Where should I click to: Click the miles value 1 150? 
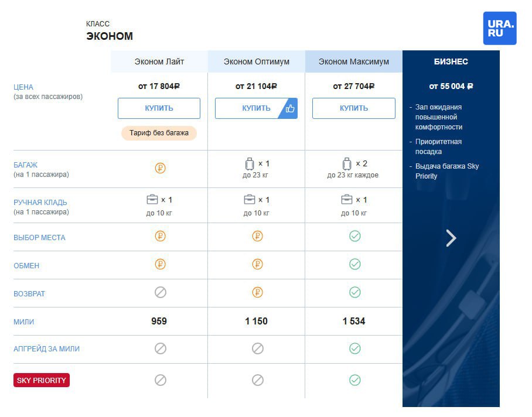(x=257, y=321)
